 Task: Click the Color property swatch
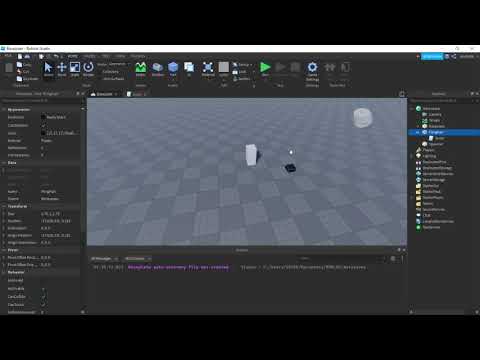click(43, 133)
